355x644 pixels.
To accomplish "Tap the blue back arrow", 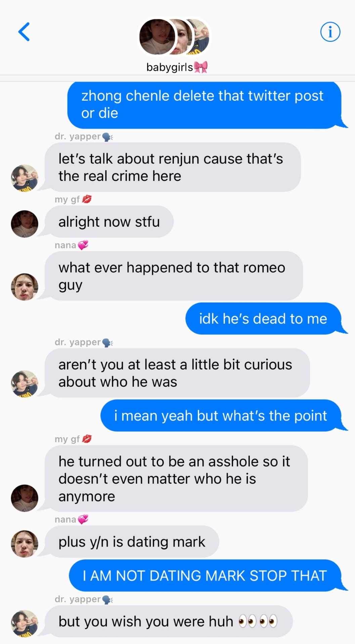I will pos(24,32).
